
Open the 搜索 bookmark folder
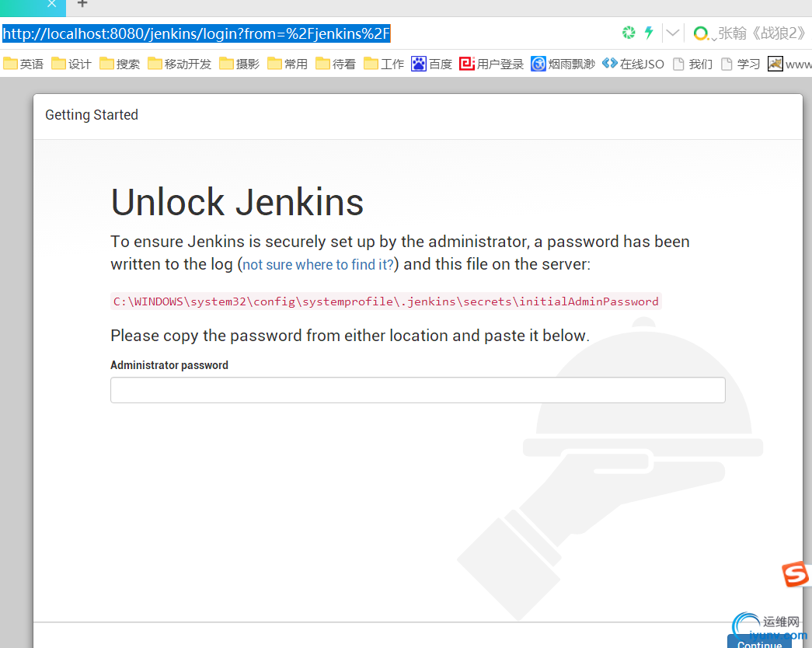tap(120, 64)
